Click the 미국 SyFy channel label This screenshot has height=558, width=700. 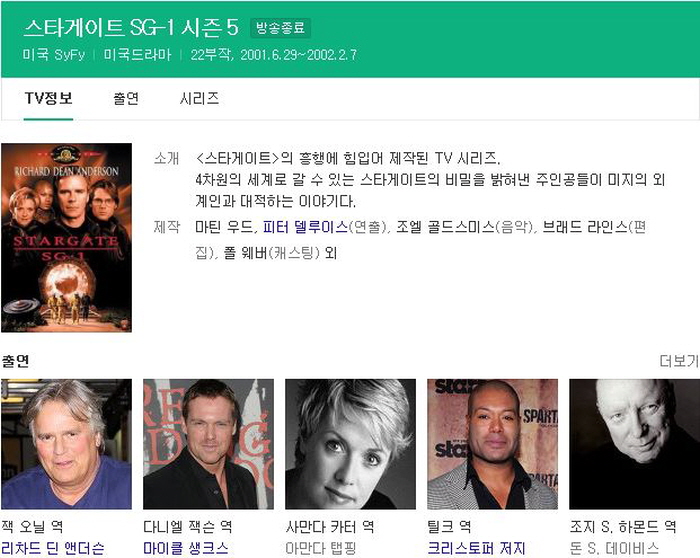(56, 55)
